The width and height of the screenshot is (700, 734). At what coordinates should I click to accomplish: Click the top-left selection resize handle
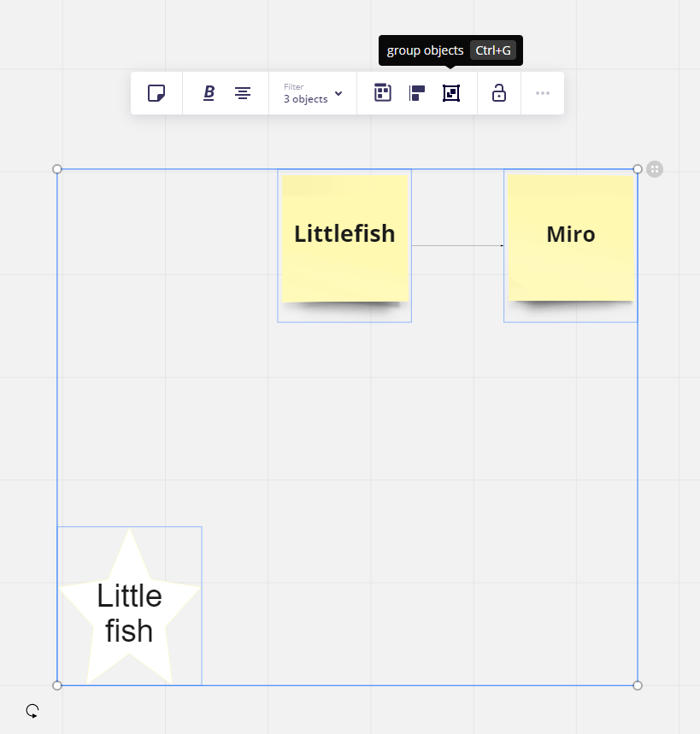pos(57,169)
